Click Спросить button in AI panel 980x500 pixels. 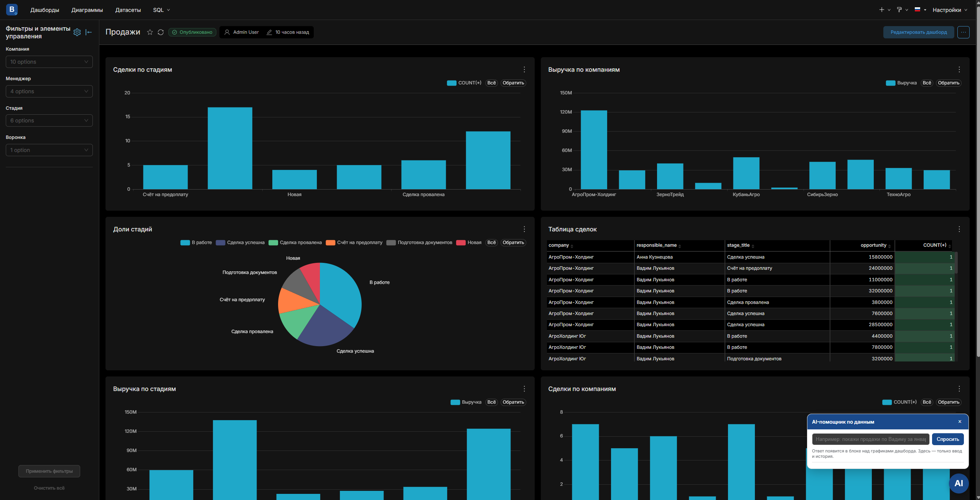pos(947,439)
